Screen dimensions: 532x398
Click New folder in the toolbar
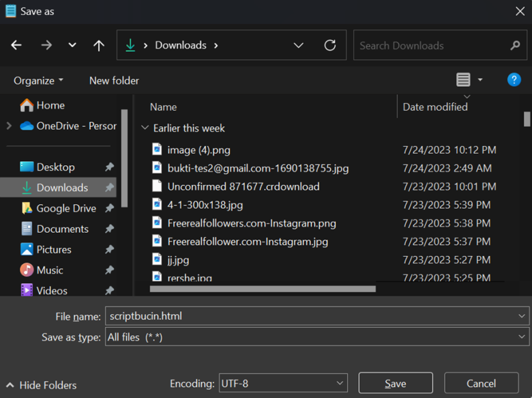click(x=114, y=81)
